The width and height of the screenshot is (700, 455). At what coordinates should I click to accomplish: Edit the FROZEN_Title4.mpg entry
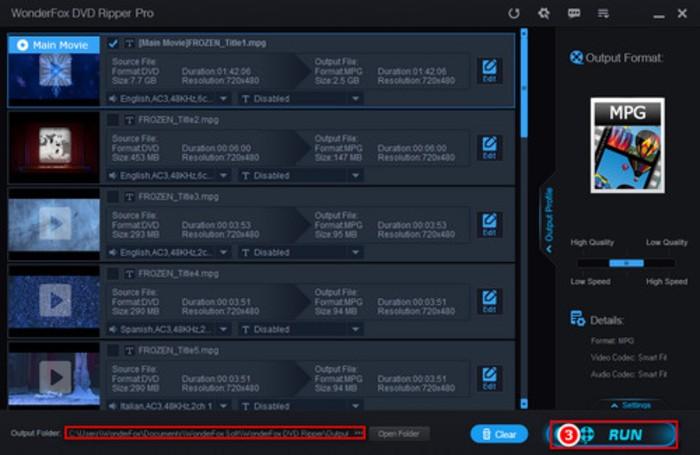tap(489, 301)
